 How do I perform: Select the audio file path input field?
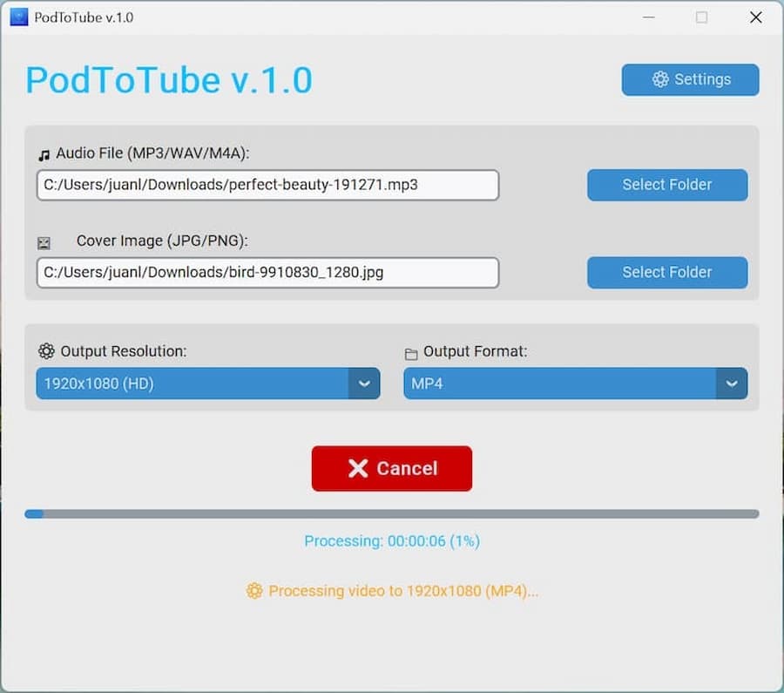(267, 185)
